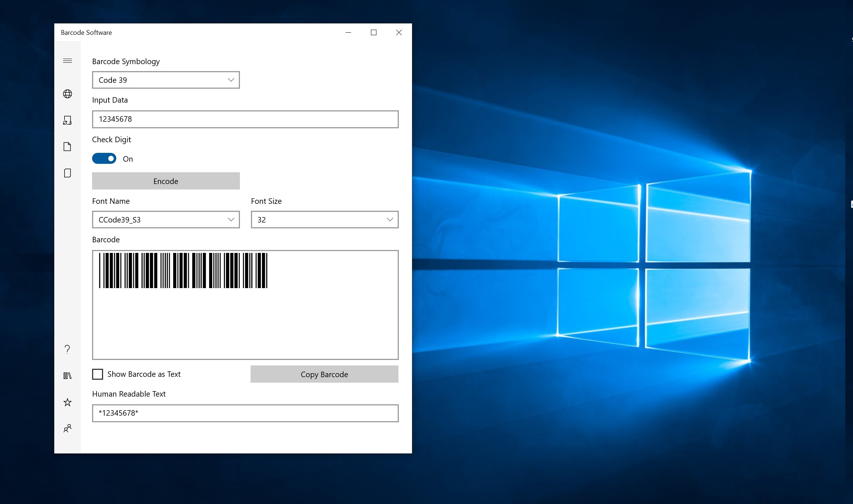
Task: Open the library books sidebar icon
Action: pyautogui.click(x=68, y=376)
